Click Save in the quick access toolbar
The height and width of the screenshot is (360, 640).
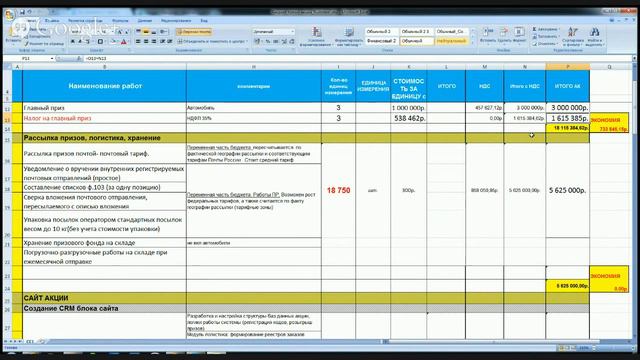click(22, 12)
